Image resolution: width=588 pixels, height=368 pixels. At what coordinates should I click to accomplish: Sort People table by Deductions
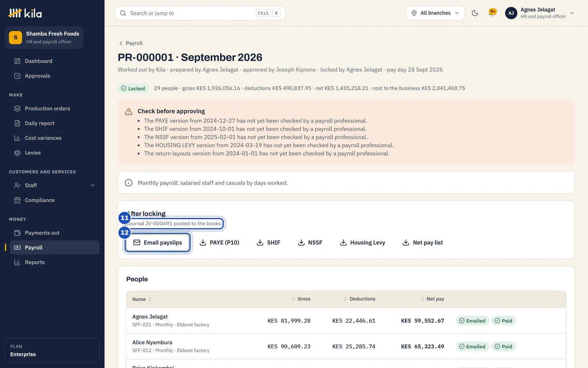(359, 299)
